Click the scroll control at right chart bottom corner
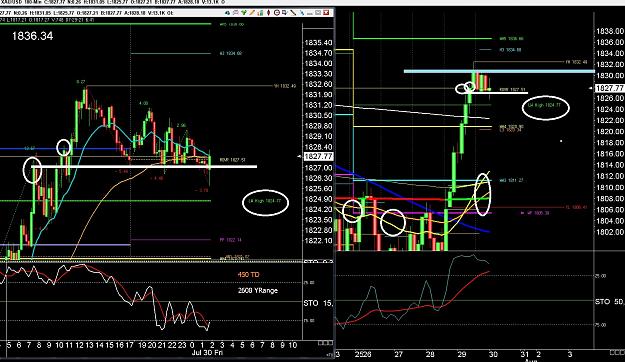This screenshot has width=625, height=362. tap(617, 352)
